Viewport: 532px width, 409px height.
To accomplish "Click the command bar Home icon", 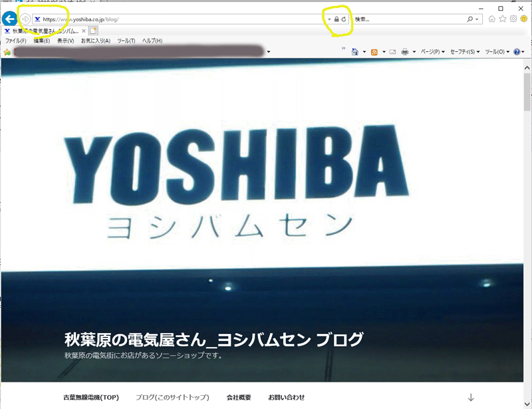I will (x=355, y=52).
